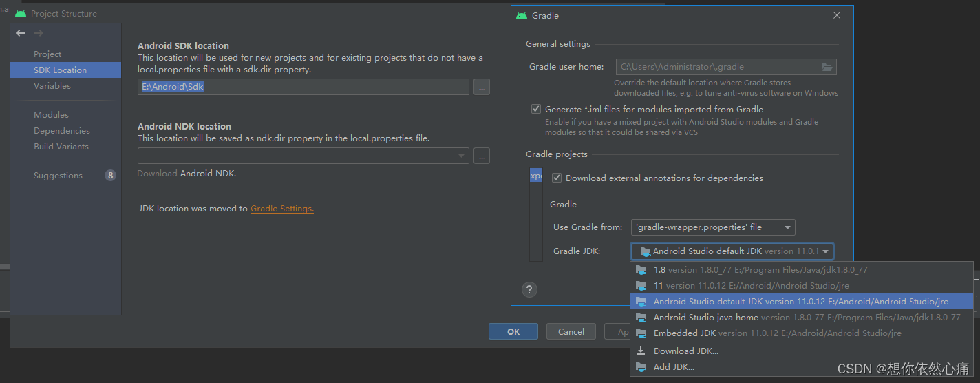The height and width of the screenshot is (383, 980).
Task: Open the Gradle JDK dropdown
Action: [732, 251]
